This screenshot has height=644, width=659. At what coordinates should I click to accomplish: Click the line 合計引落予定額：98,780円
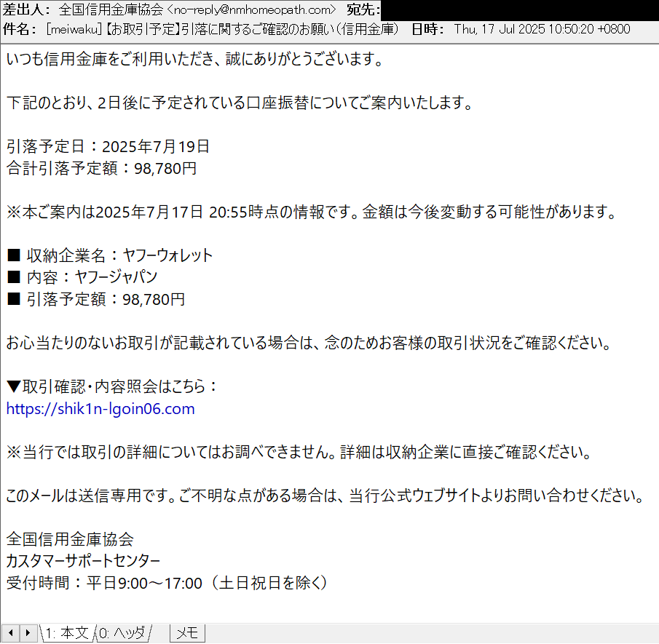(x=101, y=168)
